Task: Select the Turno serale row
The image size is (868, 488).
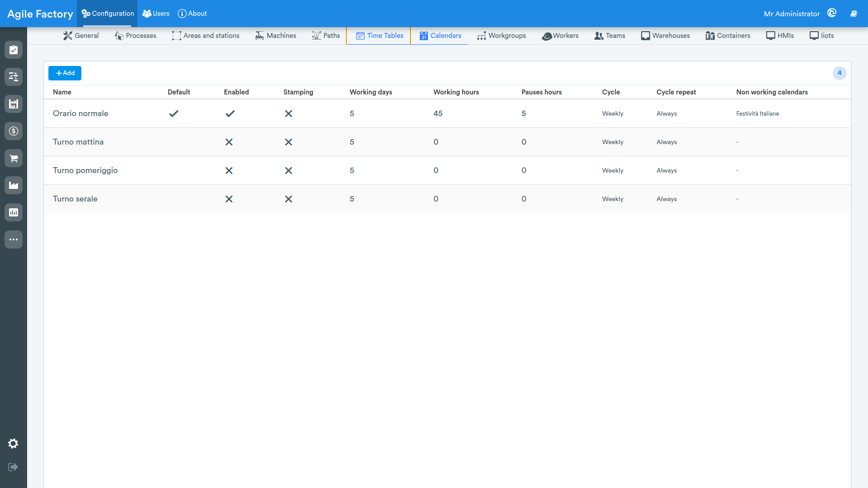Action: [448, 199]
